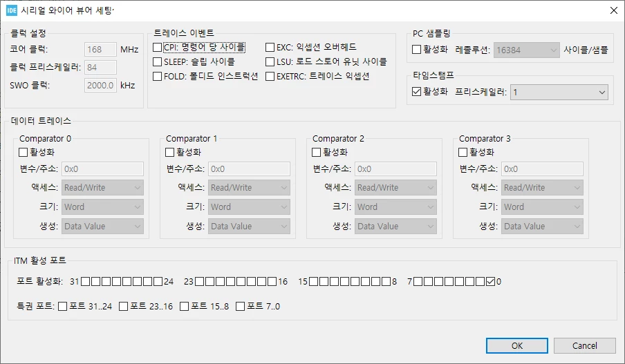The width and height of the screenshot is (625, 364).
Task: Open Comparator 3 access Read/Write dropdown
Action: [542, 188]
